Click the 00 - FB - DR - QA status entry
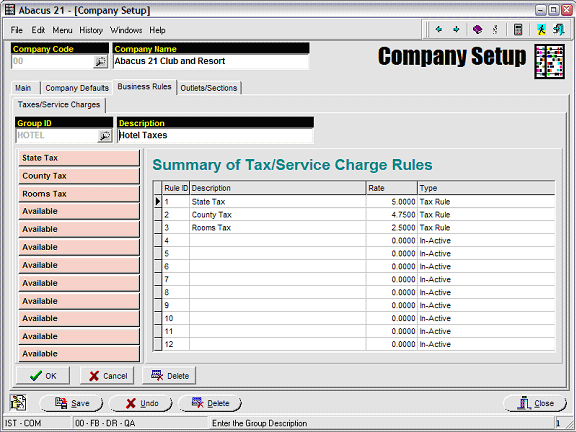 point(140,423)
